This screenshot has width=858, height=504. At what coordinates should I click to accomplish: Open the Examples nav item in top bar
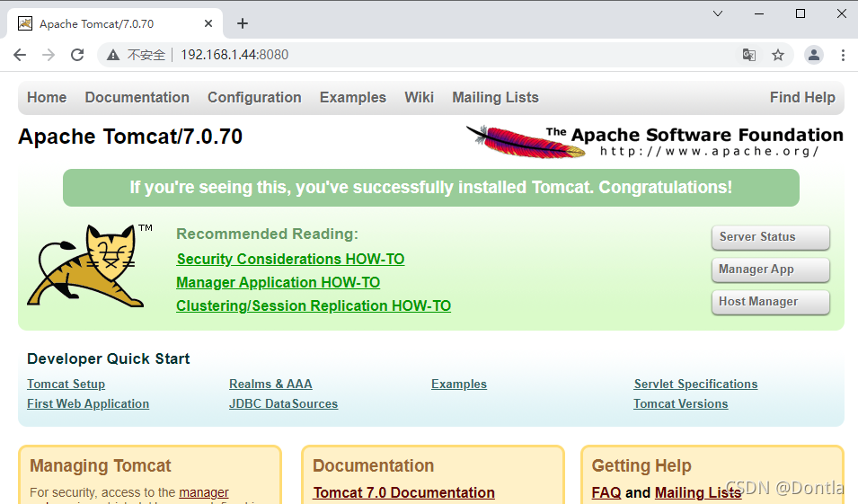(x=353, y=97)
